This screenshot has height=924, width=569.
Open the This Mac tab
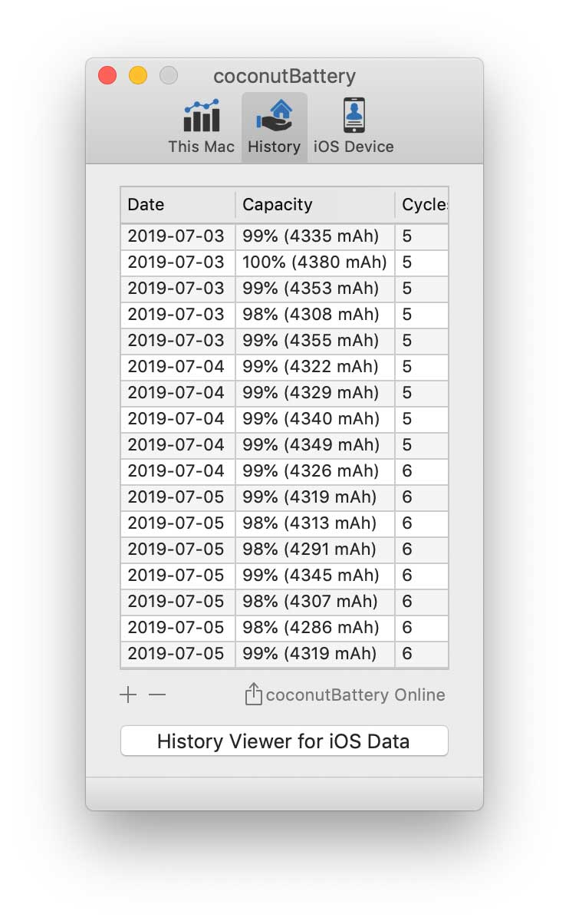(201, 127)
